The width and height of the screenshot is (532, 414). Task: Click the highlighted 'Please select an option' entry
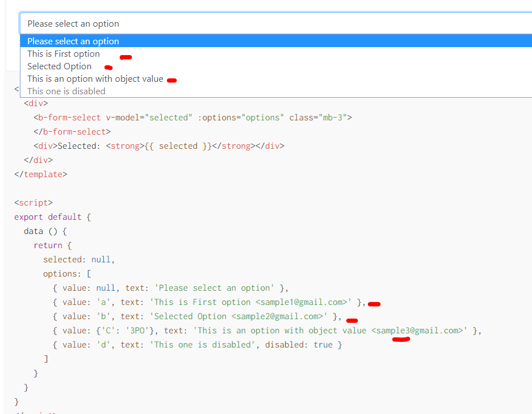pyautogui.click(x=73, y=41)
